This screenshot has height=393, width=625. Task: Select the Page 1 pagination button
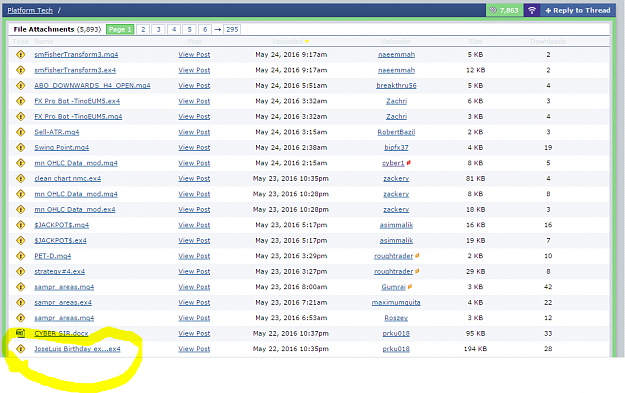pos(120,29)
